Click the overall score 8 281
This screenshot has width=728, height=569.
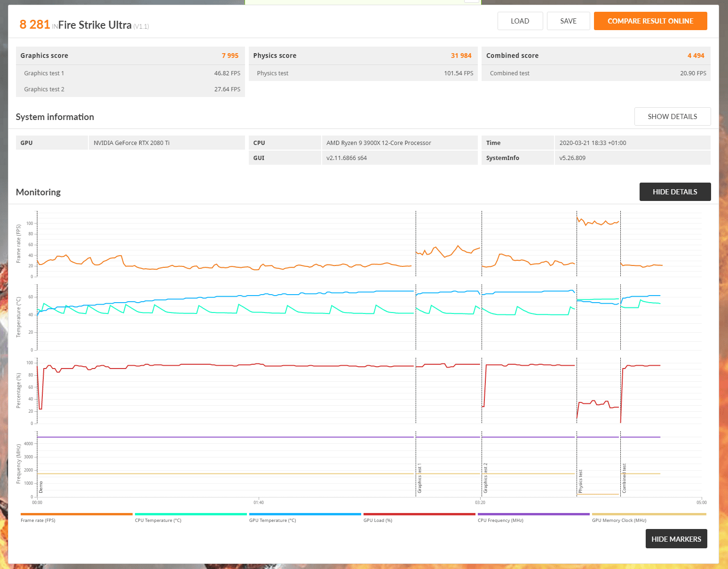tap(35, 24)
